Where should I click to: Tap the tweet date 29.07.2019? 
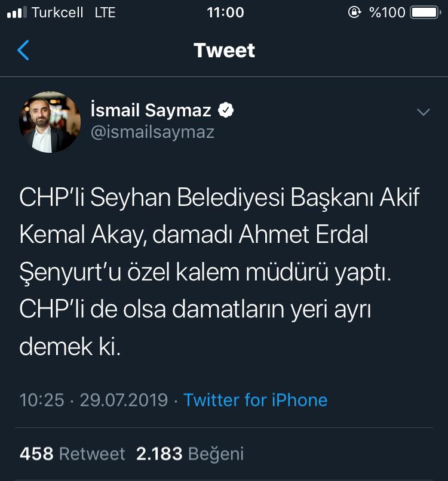[124, 399]
